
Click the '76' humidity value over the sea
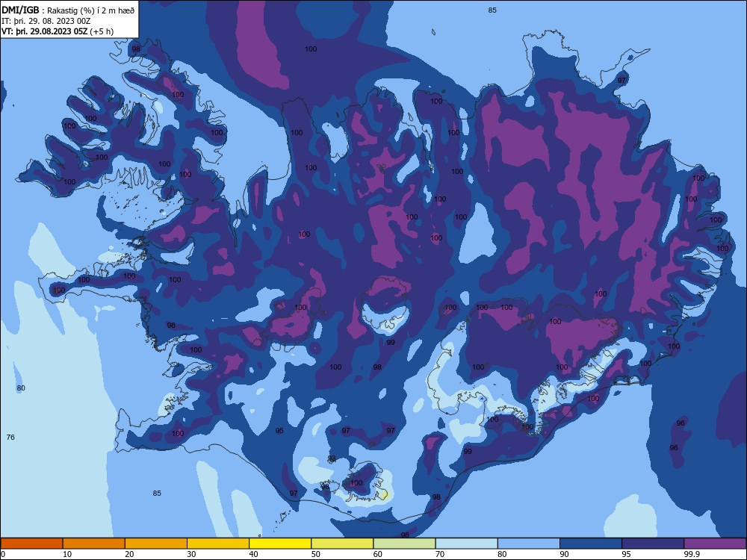pyautogui.click(x=10, y=437)
